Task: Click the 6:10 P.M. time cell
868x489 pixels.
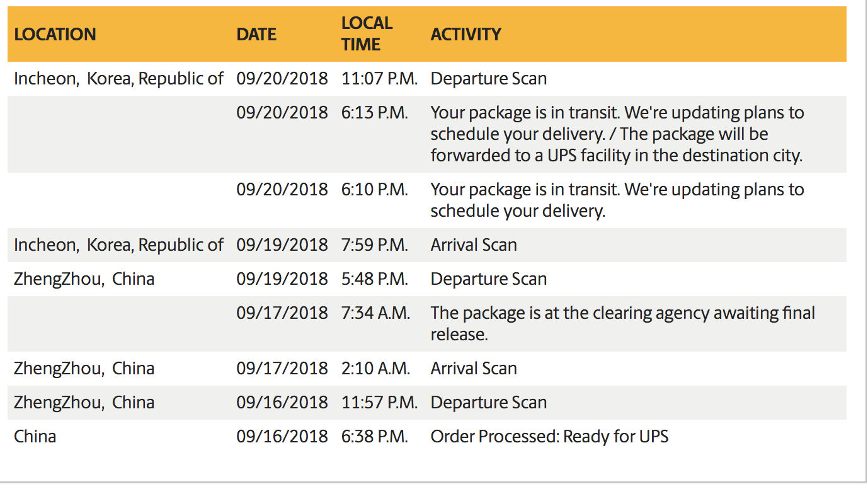Action: [375, 190]
